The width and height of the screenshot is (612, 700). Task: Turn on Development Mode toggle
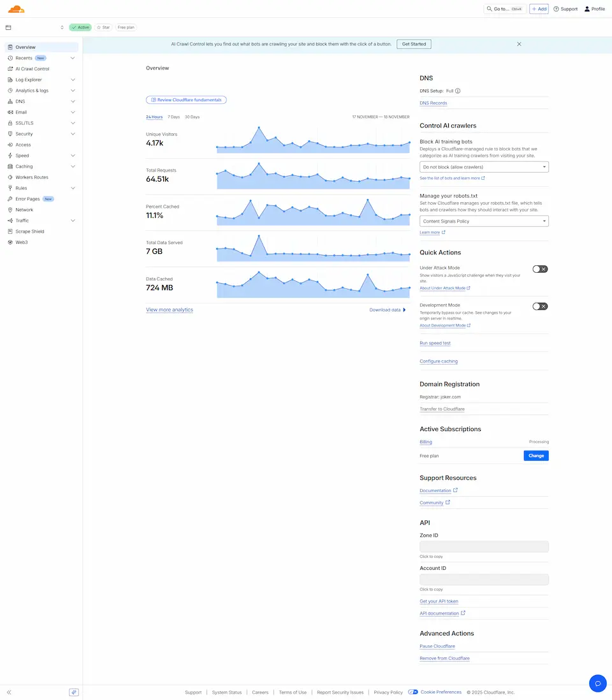(x=540, y=306)
